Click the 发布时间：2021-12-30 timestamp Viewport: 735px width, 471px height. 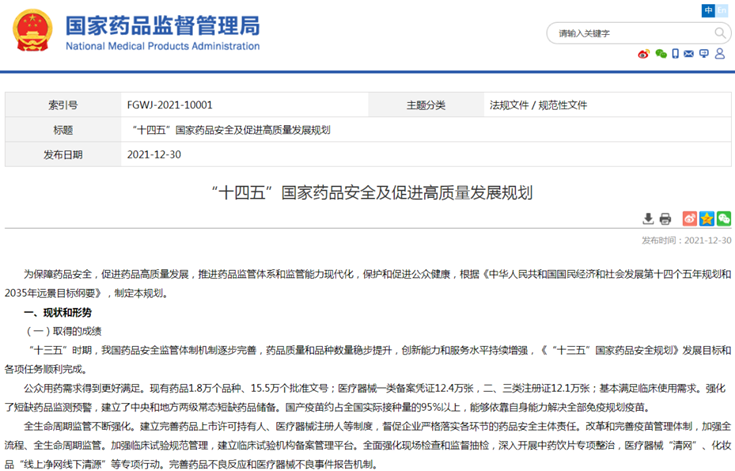click(x=686, y=240)
